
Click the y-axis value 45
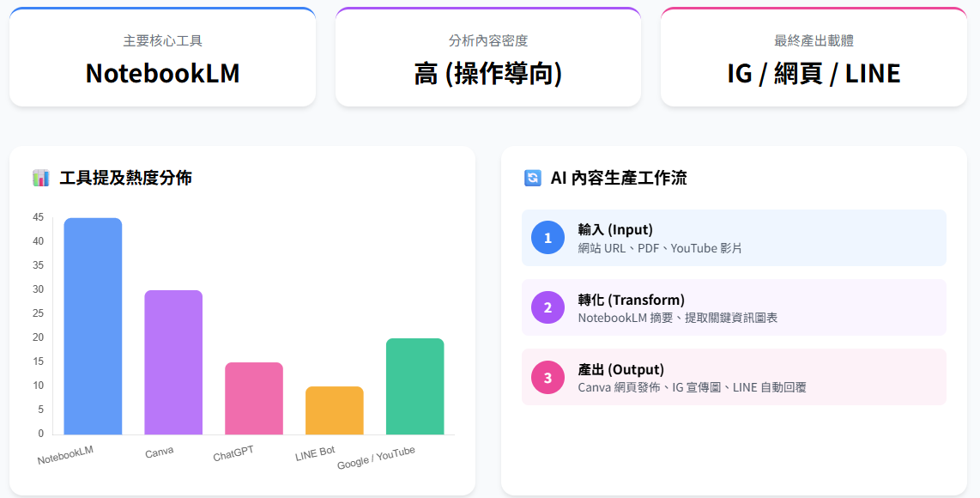[x=38, y=217]
